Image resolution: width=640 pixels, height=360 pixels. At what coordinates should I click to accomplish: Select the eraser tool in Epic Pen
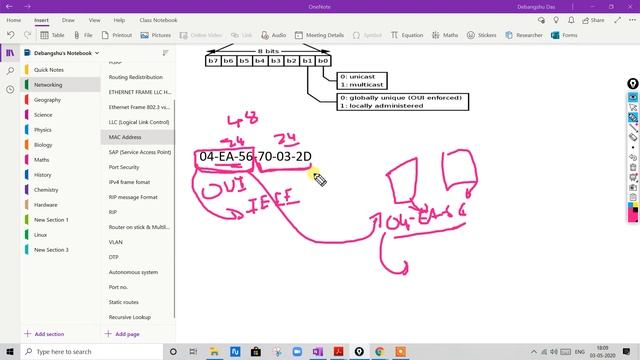pos(633,137)
